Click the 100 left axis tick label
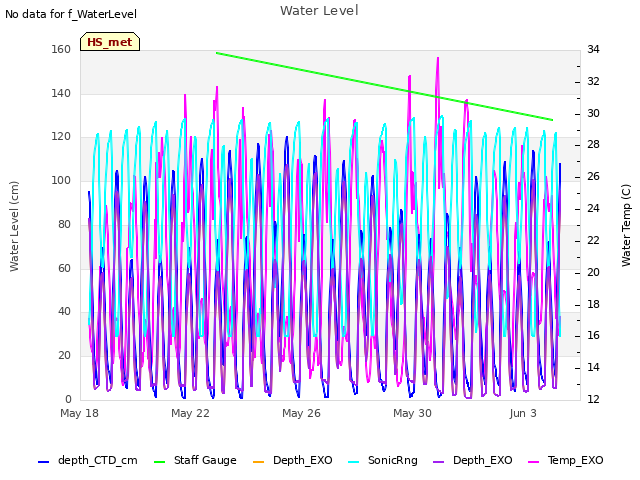This screenshot has width=640, height=480. coord(61,180)
